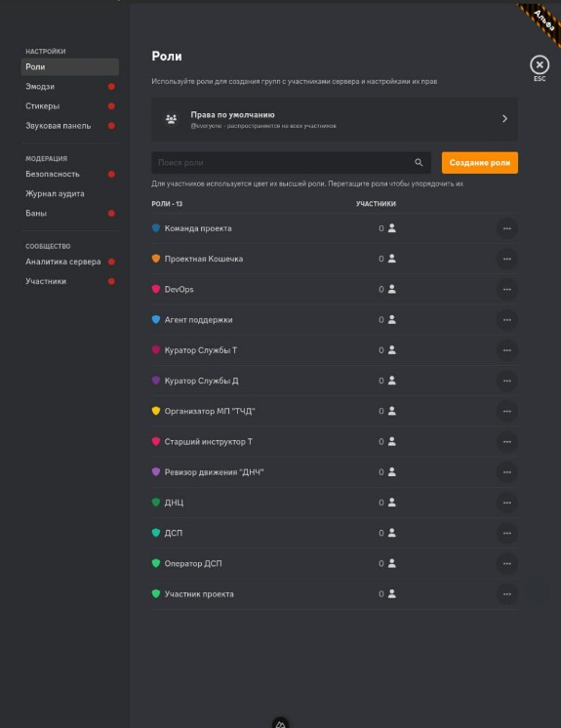Open three-dots menu for Участник проекта

pyautogui.click(x=506, y=594)
